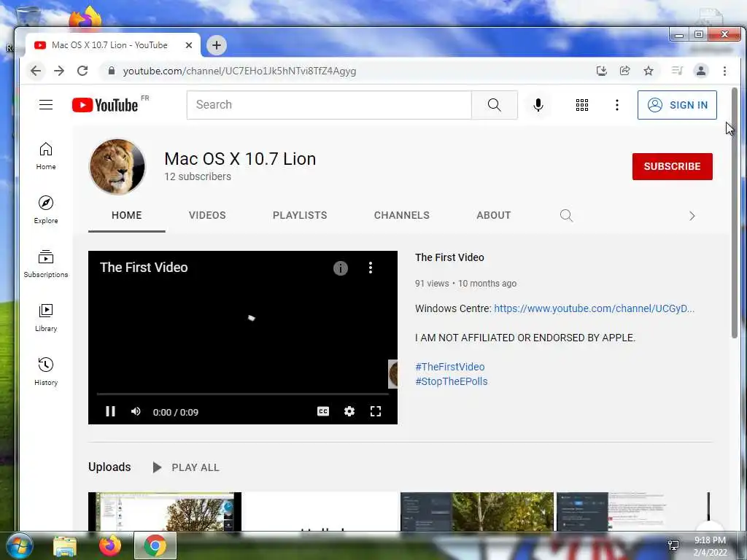
Task: Toggle closed captions on video
Action: pyautogui.click(x=323, y=411)
